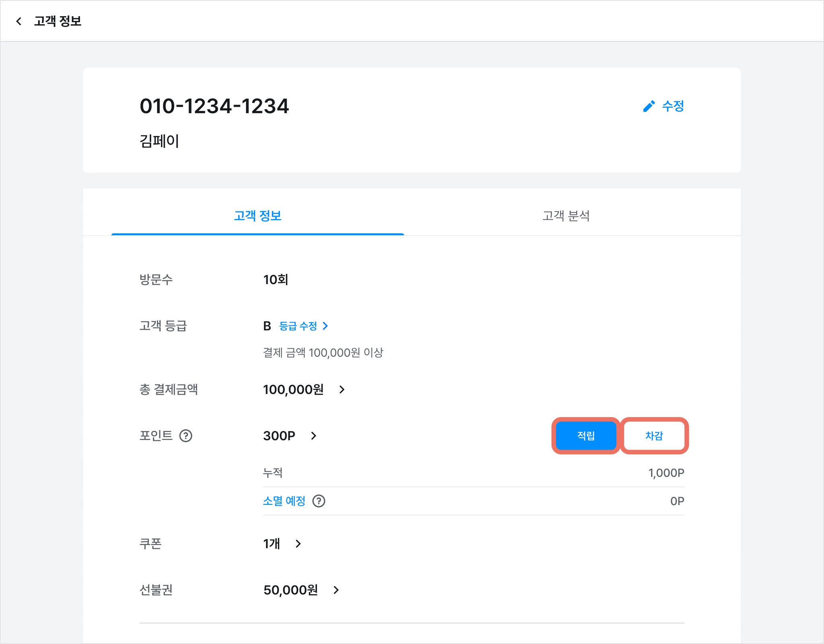Click the 고객 정보 page title
This screenshot has height=644, width=824.
click(x=58, y=21)
